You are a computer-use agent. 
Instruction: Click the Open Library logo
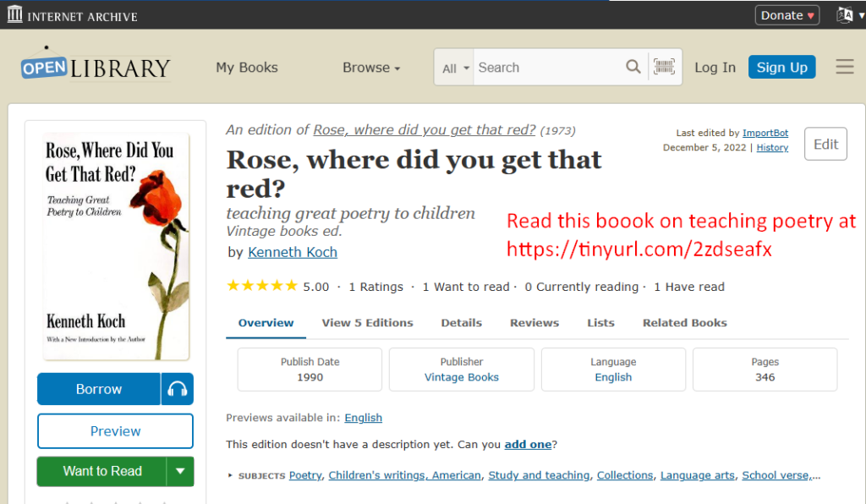(96, 65)
